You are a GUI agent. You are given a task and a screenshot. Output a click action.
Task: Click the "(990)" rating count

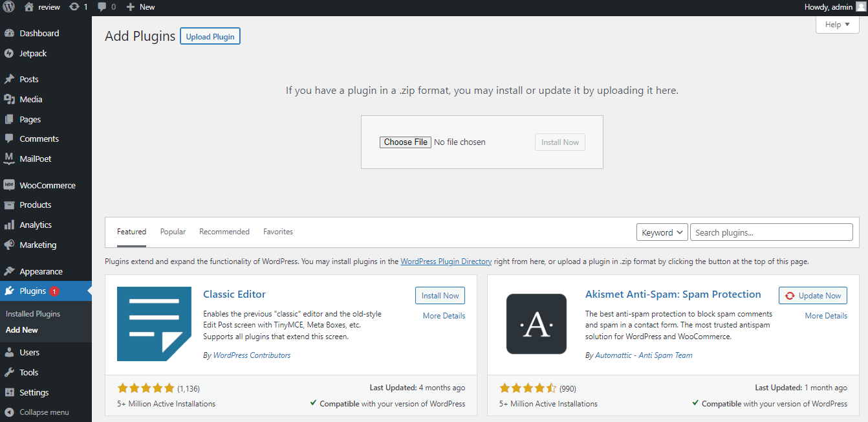click(x=568, y=389)
